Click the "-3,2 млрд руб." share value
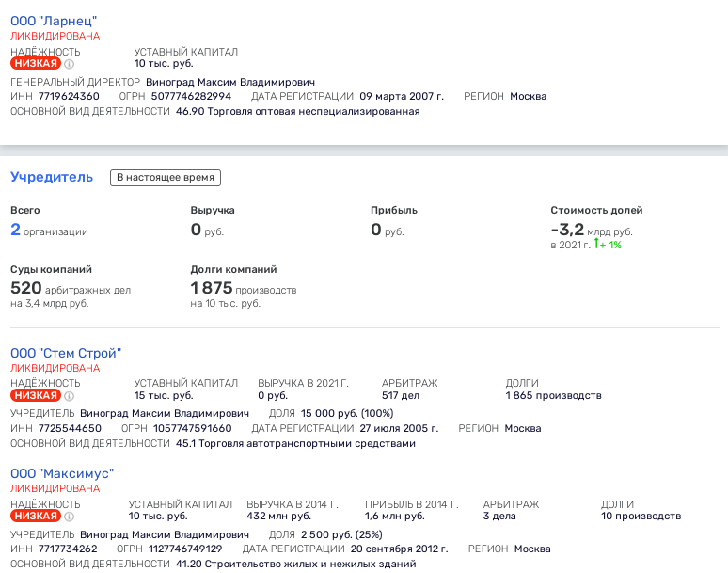The width and height of the screenshot is (728, 573). coord(592,230)
